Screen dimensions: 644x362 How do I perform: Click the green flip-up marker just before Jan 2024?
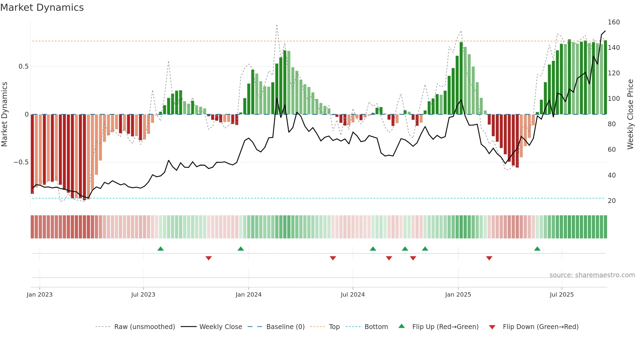(241, 249)
